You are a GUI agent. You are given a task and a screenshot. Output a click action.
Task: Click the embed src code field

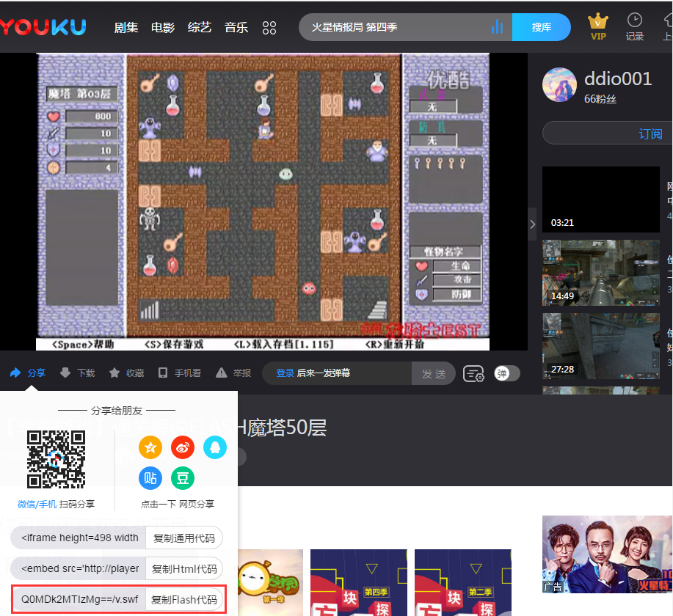point(79,568)
